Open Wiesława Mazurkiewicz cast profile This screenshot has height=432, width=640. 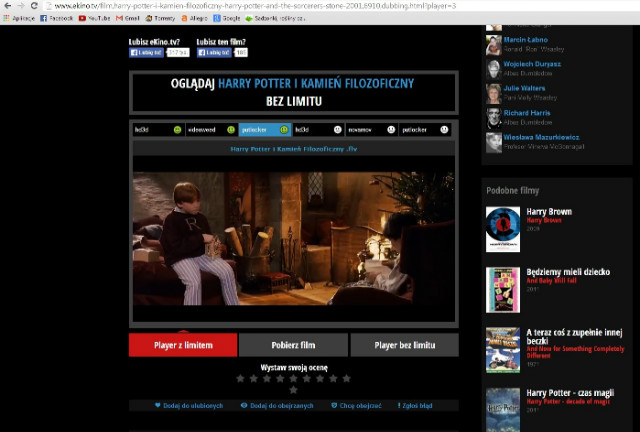541,137
